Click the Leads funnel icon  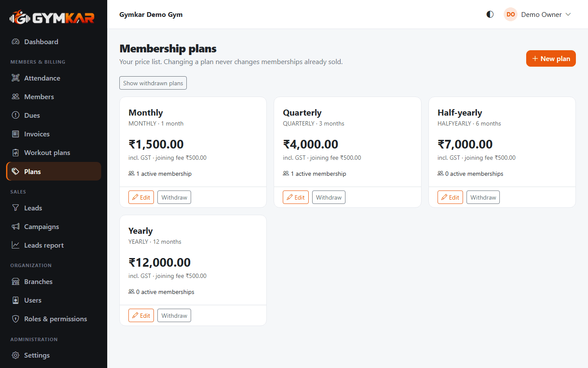(x=16, y=208)
